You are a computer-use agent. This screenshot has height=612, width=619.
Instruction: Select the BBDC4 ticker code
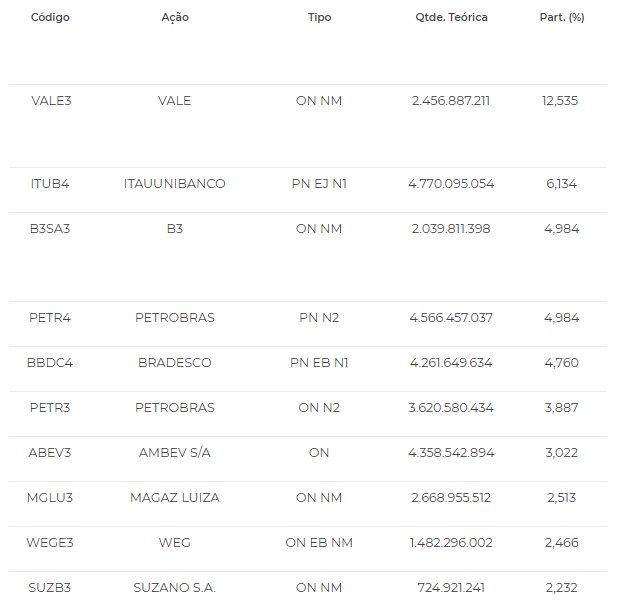[50, 362]
